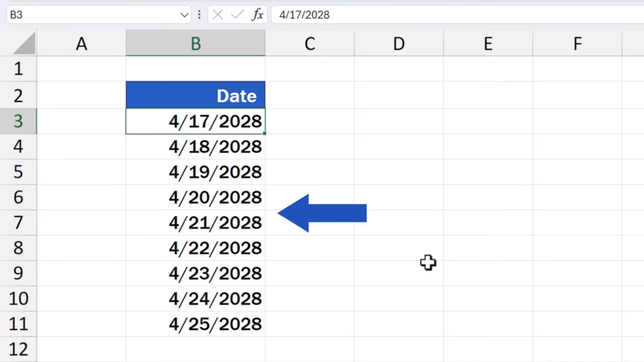This screenshot has width=644, height=362.
Task: Click row header 11
Action: [x=18, y=323]
